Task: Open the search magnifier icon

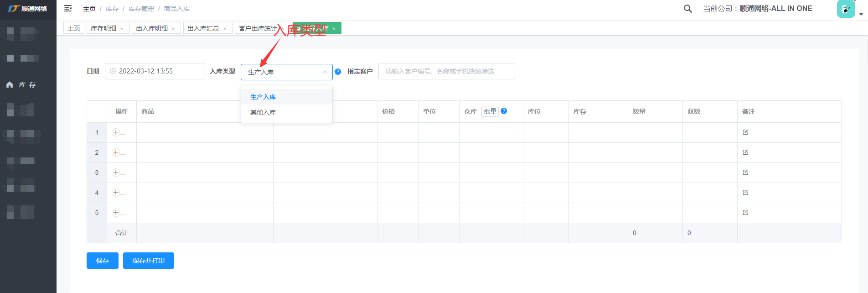Action: 687,9
